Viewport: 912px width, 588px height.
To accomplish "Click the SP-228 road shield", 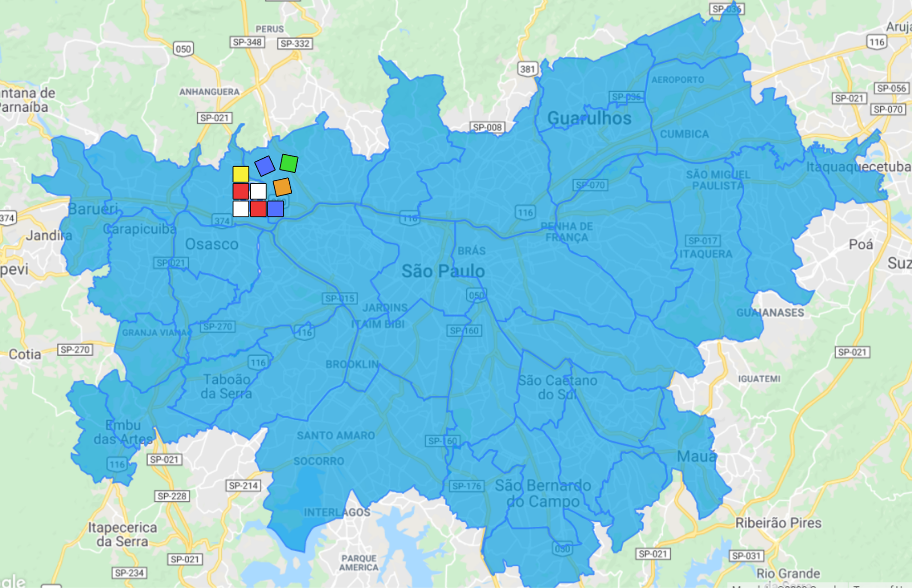I will pyautogui.click(x=172, y=496).
